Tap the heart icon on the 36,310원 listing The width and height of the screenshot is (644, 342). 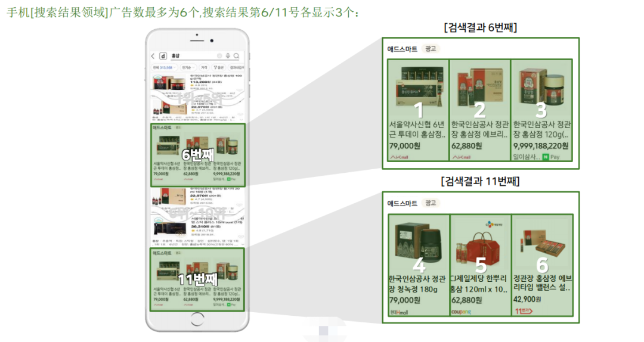click(241, 237)
